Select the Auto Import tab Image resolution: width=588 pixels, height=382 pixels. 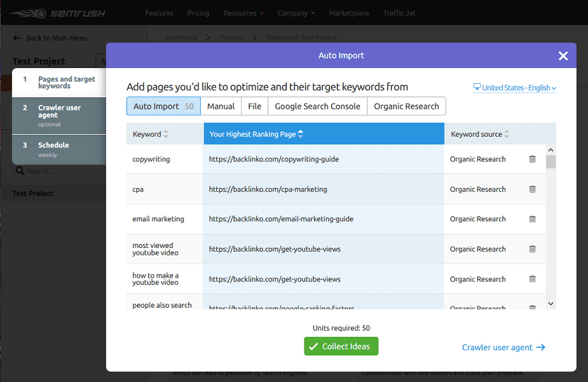pos(163,106)
